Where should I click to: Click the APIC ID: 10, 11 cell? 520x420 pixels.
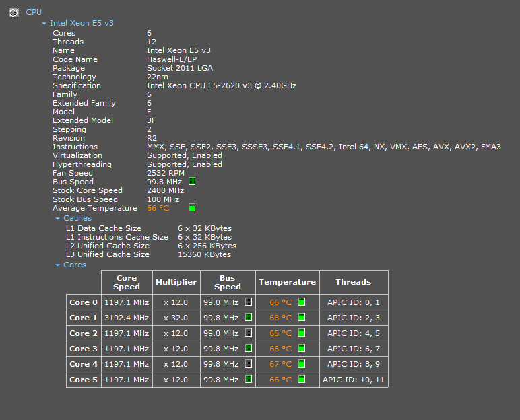[354, 380]
